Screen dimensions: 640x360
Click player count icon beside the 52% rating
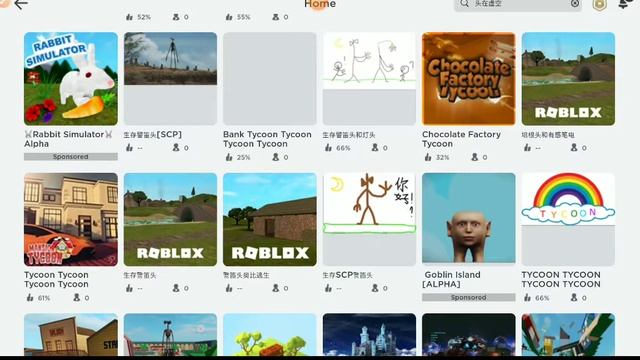[x=176, y=17]
